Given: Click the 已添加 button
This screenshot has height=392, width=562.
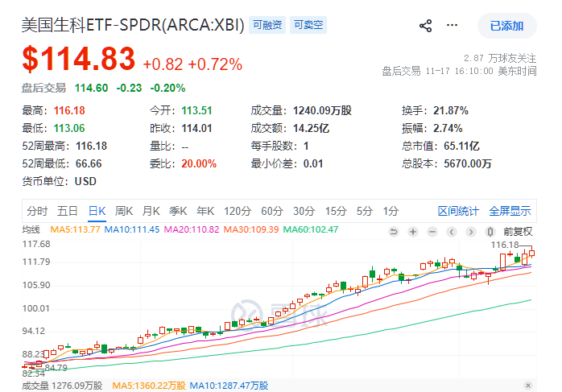Looking at the screenshot, I should (x=506, y=26).
